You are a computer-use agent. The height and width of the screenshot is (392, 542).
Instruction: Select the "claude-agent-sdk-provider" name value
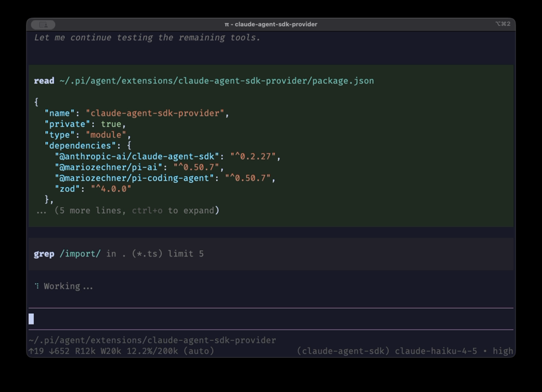(x=155, y=113)
